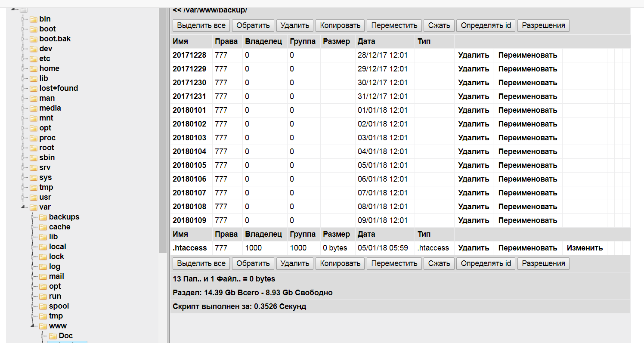Click the dev folder icon
The height and width of the screenshot is (343, 644).
click(33, 49)
